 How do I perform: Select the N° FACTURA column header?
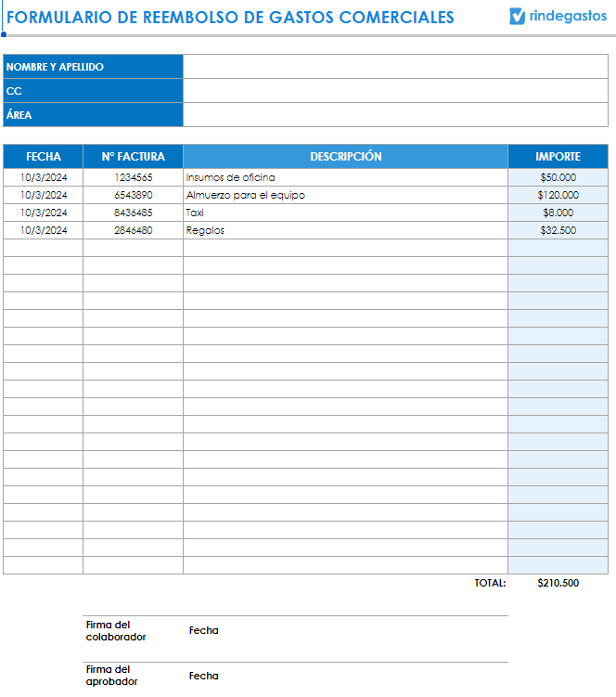[133, 157]
